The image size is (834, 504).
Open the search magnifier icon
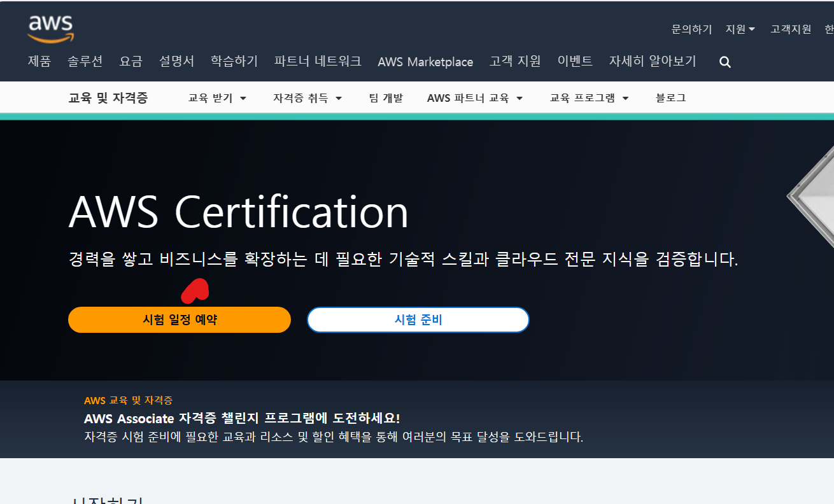pyautogui.click(x=725, y=62)
